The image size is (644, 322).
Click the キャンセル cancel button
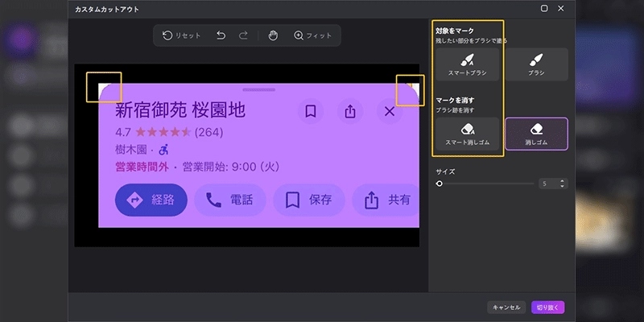(506, 308)
